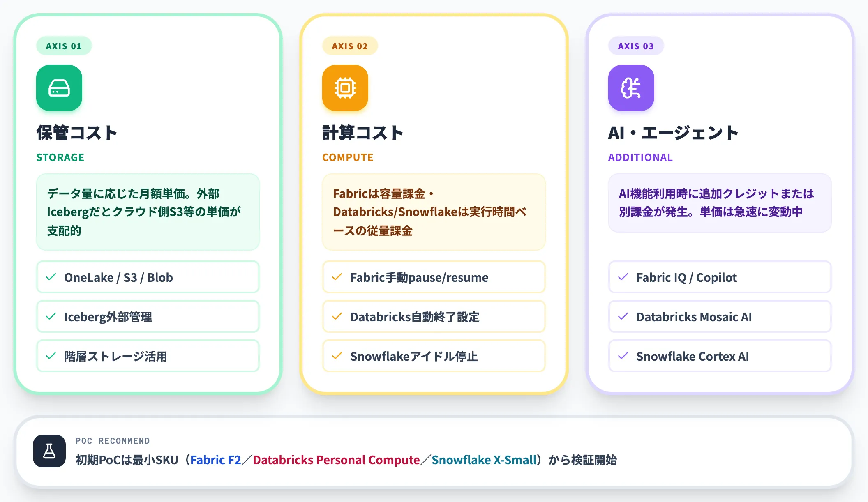Click the checkmark beside Fabric手動pause/resume
The height and width of the screenshot is (502, 868).
pos(337,277)
